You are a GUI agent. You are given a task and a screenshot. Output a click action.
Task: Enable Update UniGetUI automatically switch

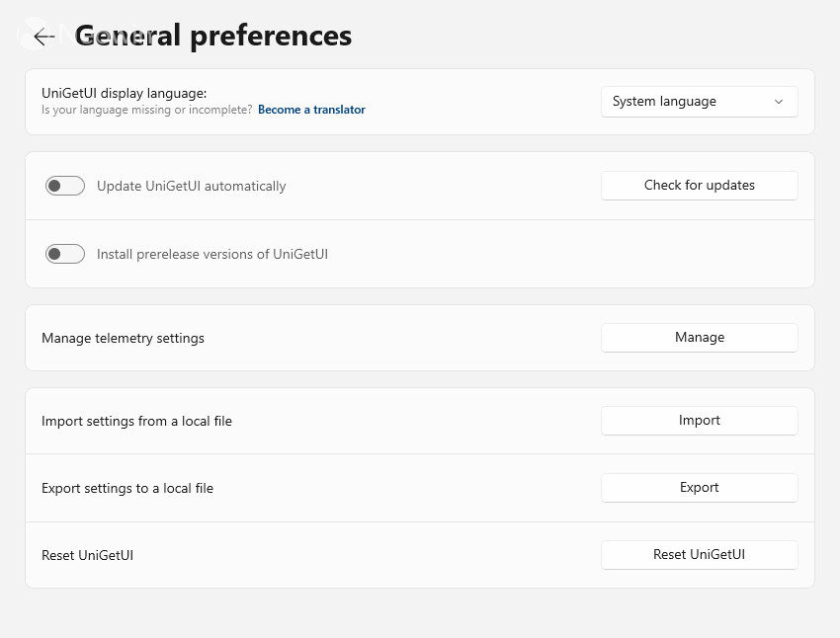coord(65,186)
